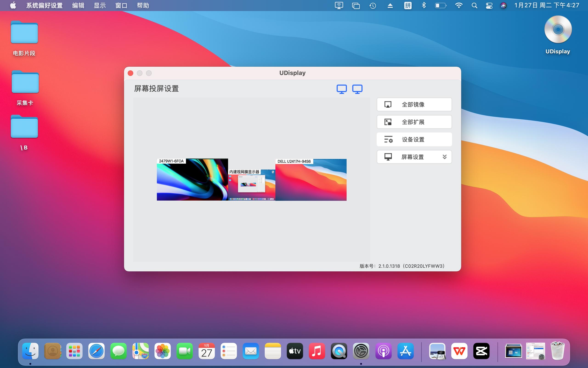588x368 pixels.
Task: Open Calendar from the Dock
Action: click(x=206, y=351)
